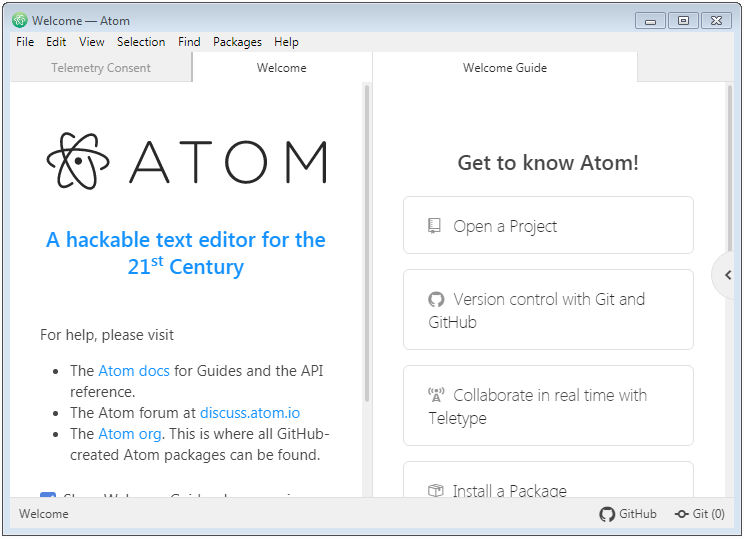This screenshot has width=744, height=538.
Task: Click the For help, please visit text
Action: (107, 335)
